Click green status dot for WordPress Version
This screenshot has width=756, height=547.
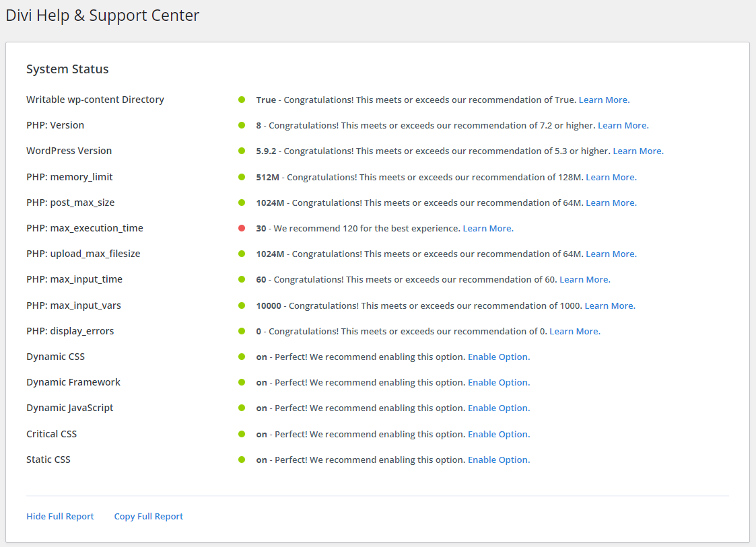[x=242, y=151]
